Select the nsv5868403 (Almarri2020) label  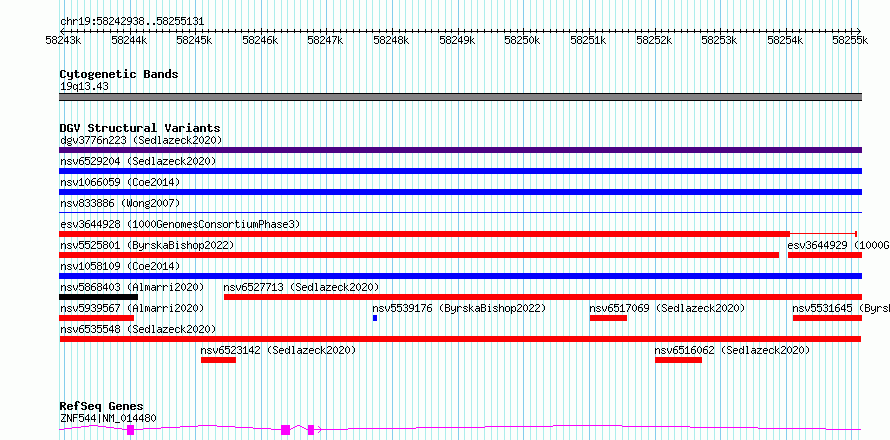point(132,287)
